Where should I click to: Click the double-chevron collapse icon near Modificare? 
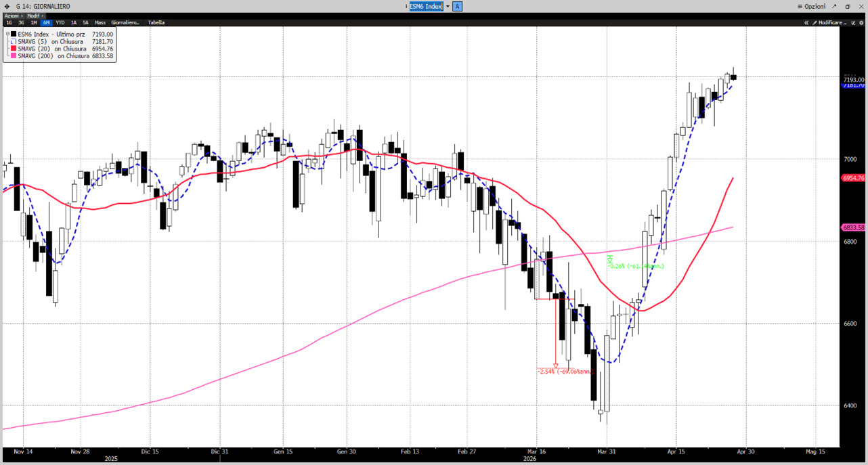806,22
